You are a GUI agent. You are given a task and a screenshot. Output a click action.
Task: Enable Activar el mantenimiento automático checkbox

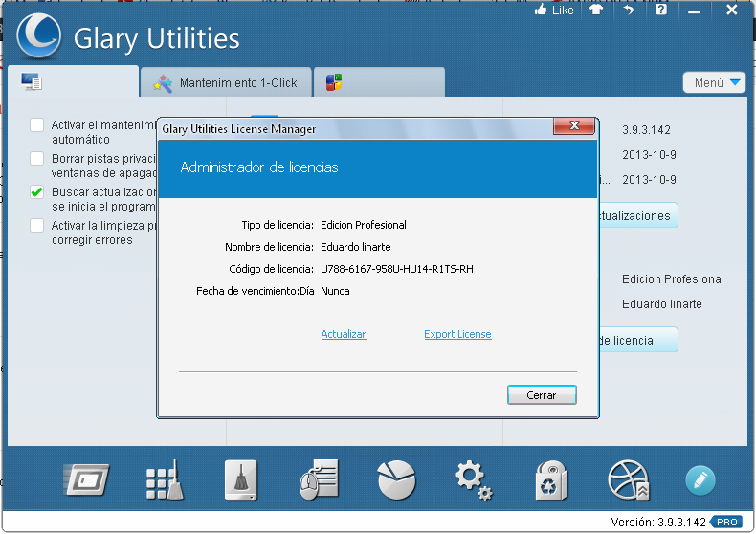(x=36, y=124)
